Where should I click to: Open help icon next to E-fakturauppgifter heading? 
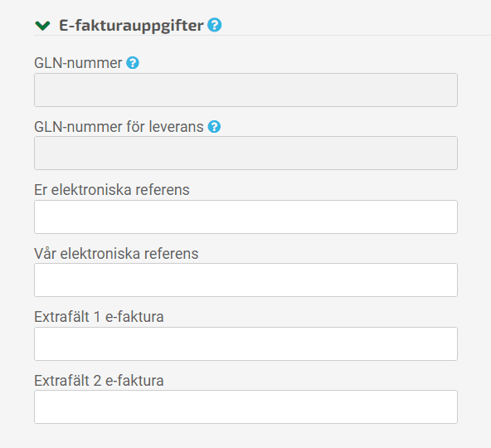click(215, 25)
